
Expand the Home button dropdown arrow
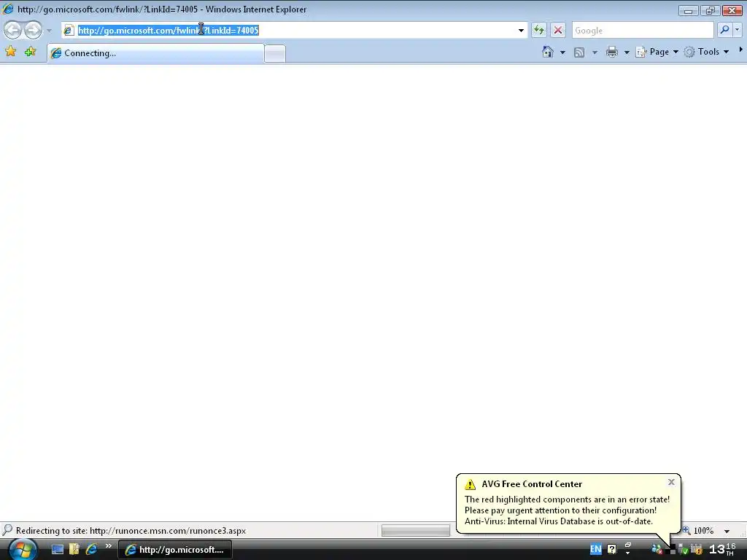click(562, 52)
